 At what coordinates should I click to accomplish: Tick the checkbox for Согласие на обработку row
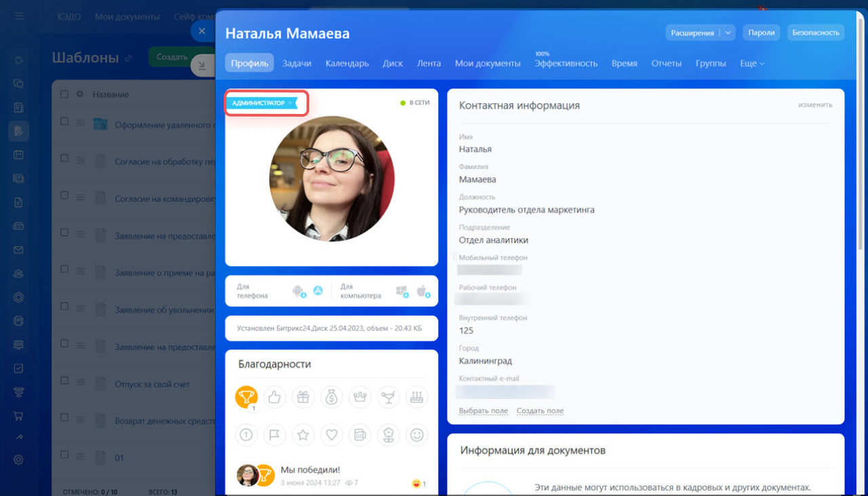64,158
